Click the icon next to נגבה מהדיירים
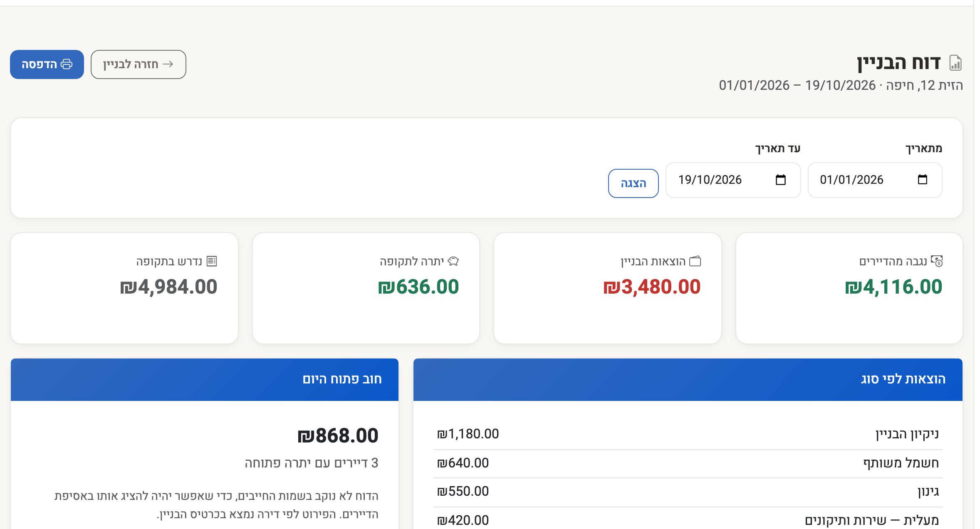Image resolution: width=980 pixels, height=529 pixels. [937, 261]
